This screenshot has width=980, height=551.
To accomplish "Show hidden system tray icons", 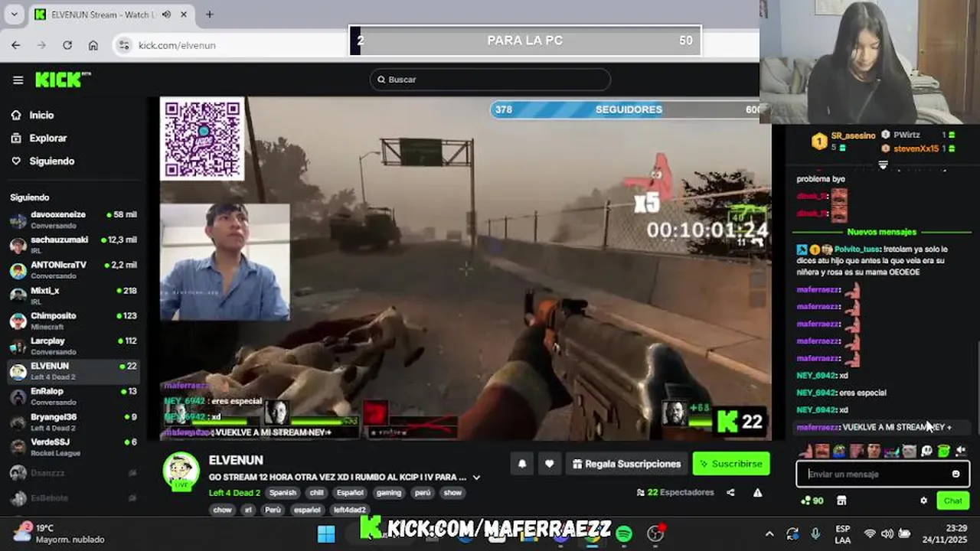I will [769, 533].
